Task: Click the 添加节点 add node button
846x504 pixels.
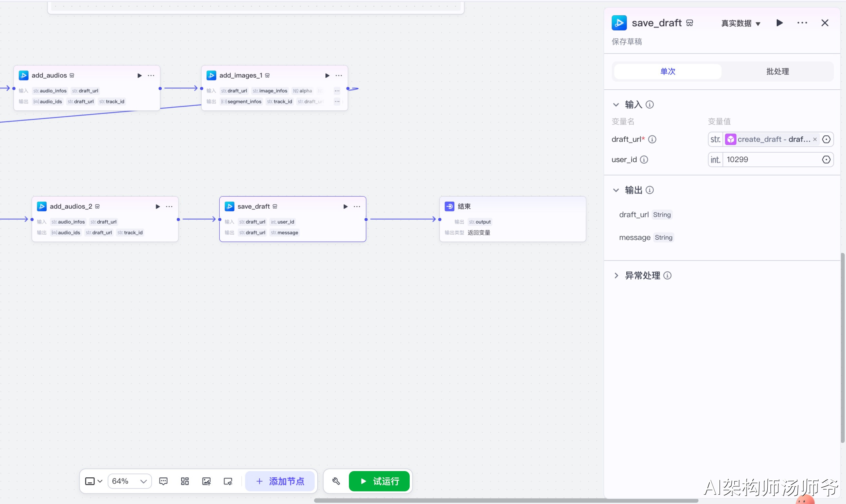Action: point(280,481)
